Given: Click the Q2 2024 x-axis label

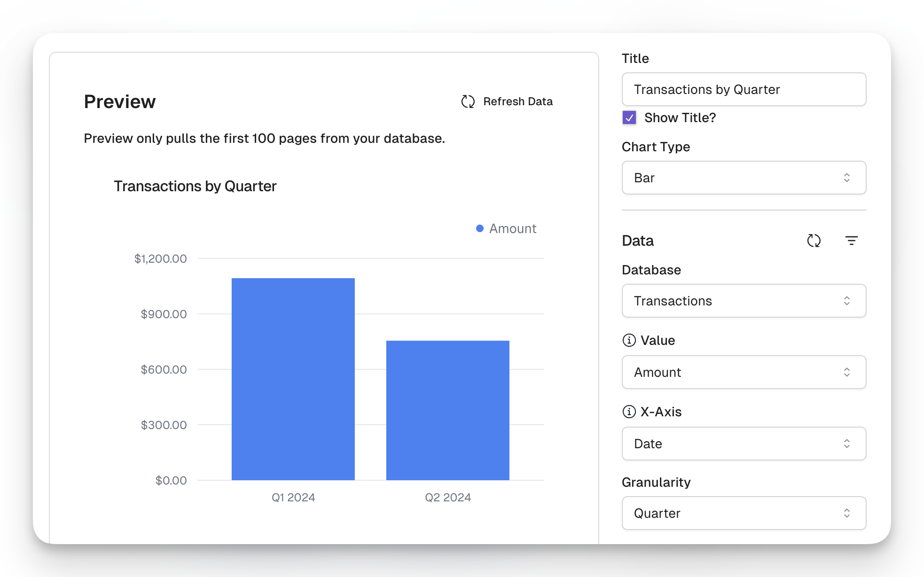Looking at the screenshot, I should pos(447,497).
